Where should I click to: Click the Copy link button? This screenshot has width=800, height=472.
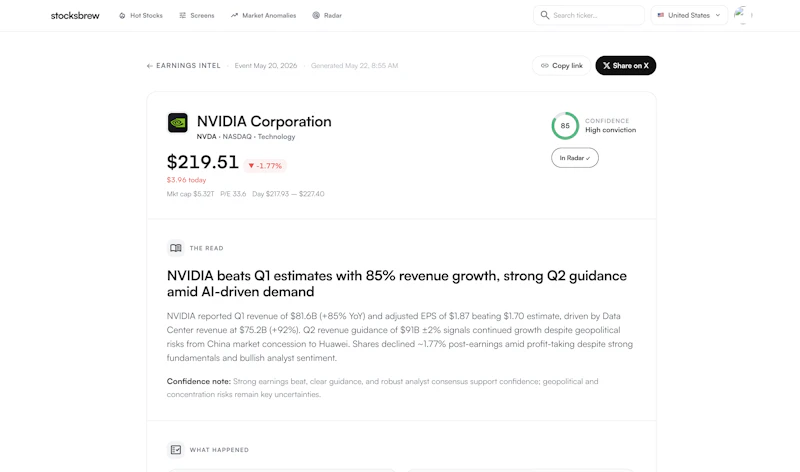click(x=561, y=65)
